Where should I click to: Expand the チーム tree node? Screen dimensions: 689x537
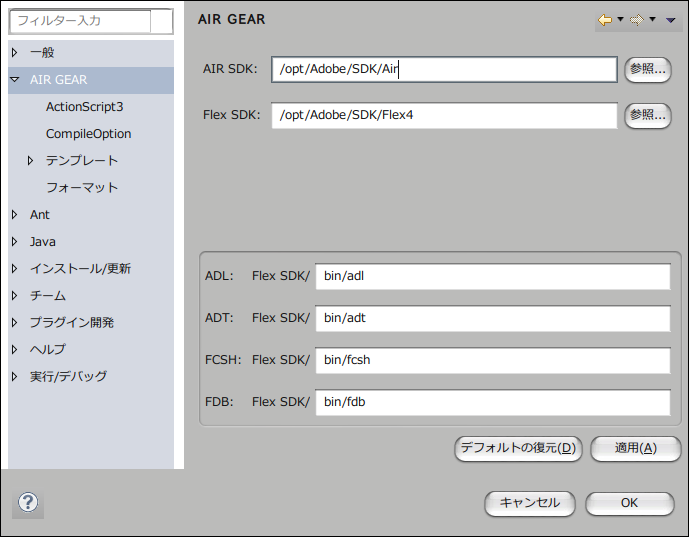pyautogui.click(x=15, y=295)
